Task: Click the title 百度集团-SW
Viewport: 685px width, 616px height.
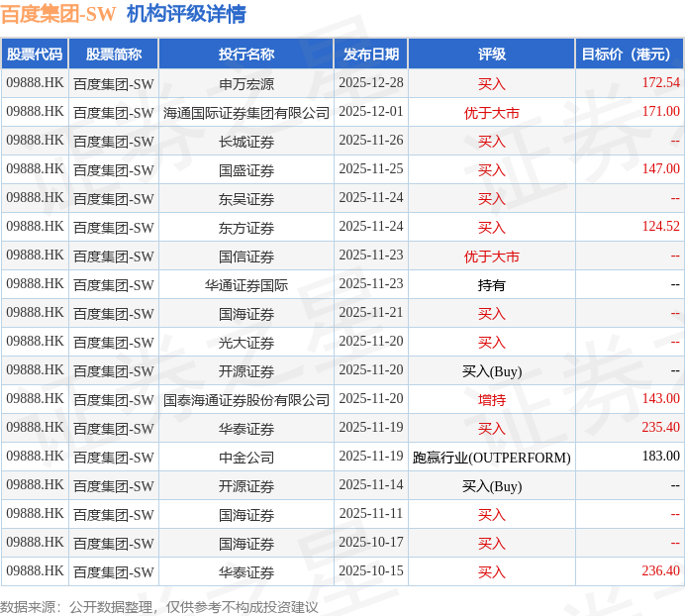Action: point(58,14)
